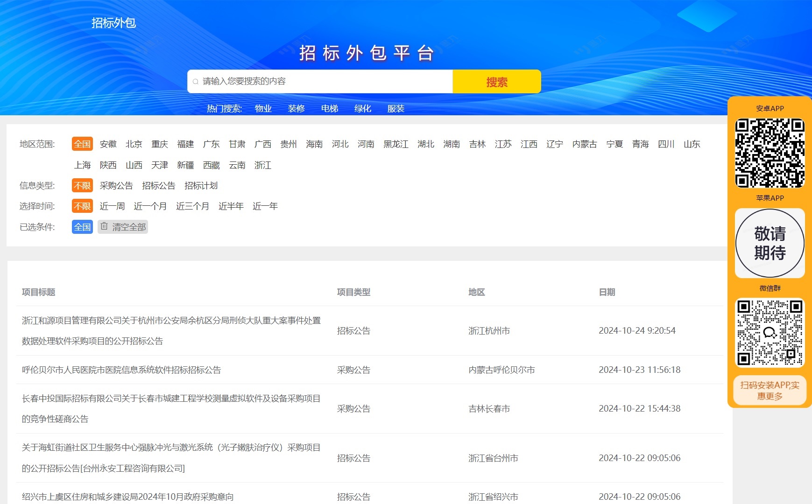Select 采购公告 in the information type filter
812x504 pixels.
116,186
